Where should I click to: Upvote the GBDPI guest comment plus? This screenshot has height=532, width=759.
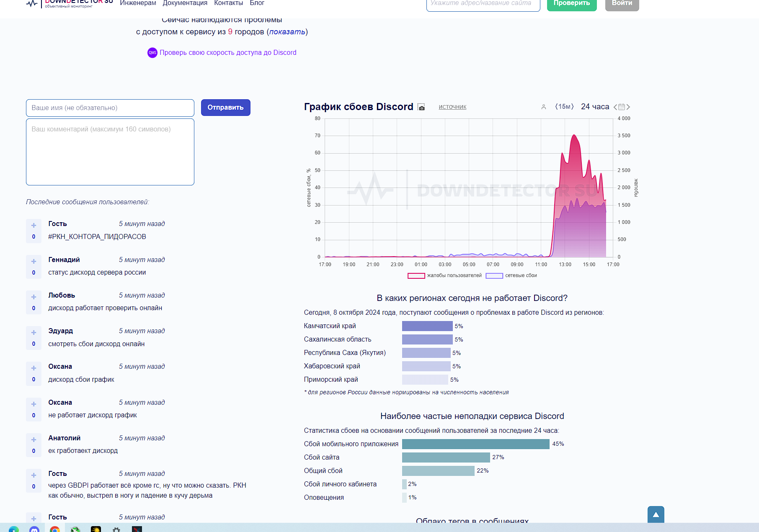pos(34,475)
